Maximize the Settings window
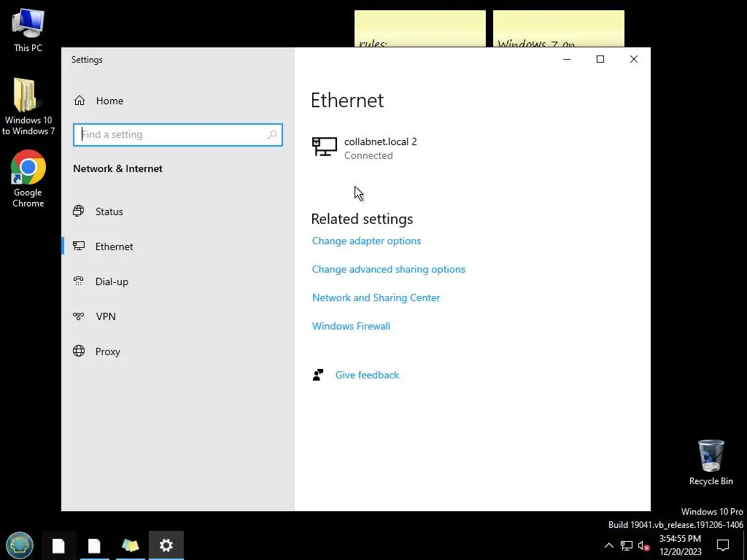Viewport: 747px width, 560px height. 600,59
